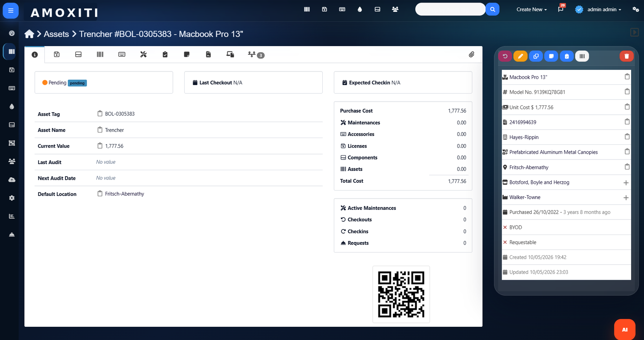Image resolution: width=644 pixels, height=340 pixels.
Task: Open Components from the top navigation drive icon
Action: [x=377, y=9]
